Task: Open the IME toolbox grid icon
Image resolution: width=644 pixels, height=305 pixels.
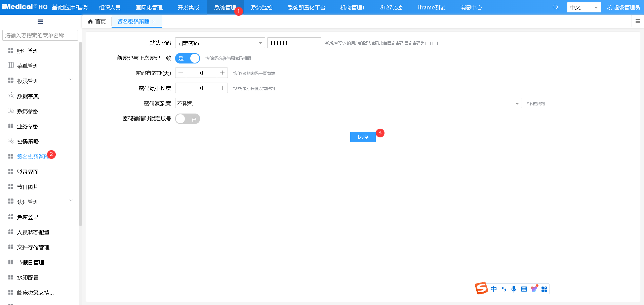Action: 544,289
